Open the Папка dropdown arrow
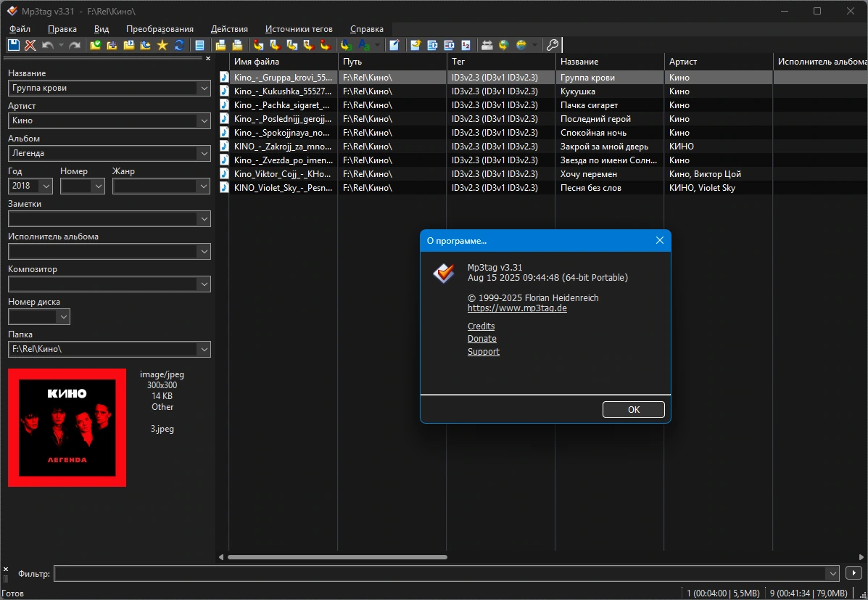868x600 pixels. click(x=204, y=350)
